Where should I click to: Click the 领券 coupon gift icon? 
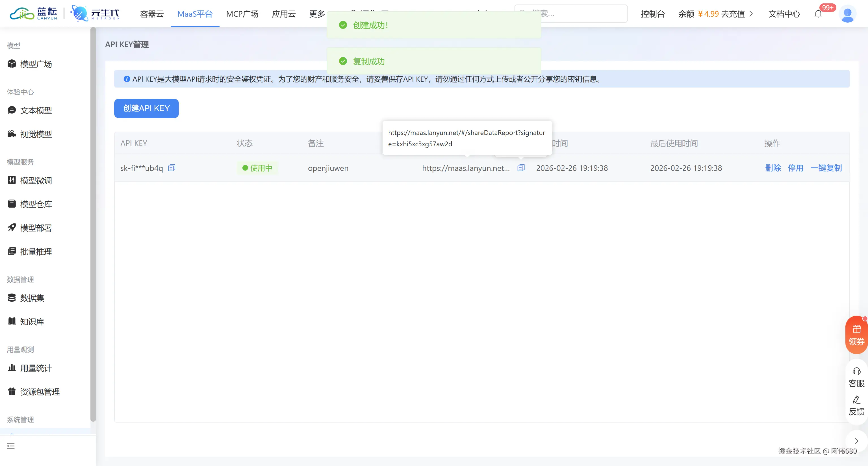point(856,329)
